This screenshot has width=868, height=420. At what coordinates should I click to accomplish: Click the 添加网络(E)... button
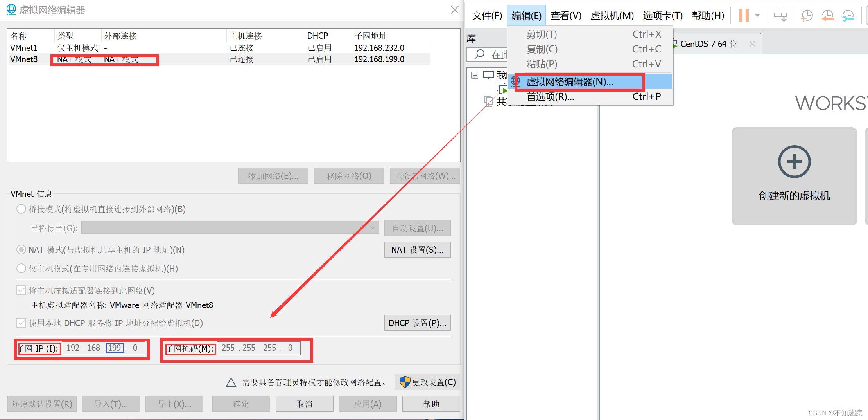click(273, 176)
